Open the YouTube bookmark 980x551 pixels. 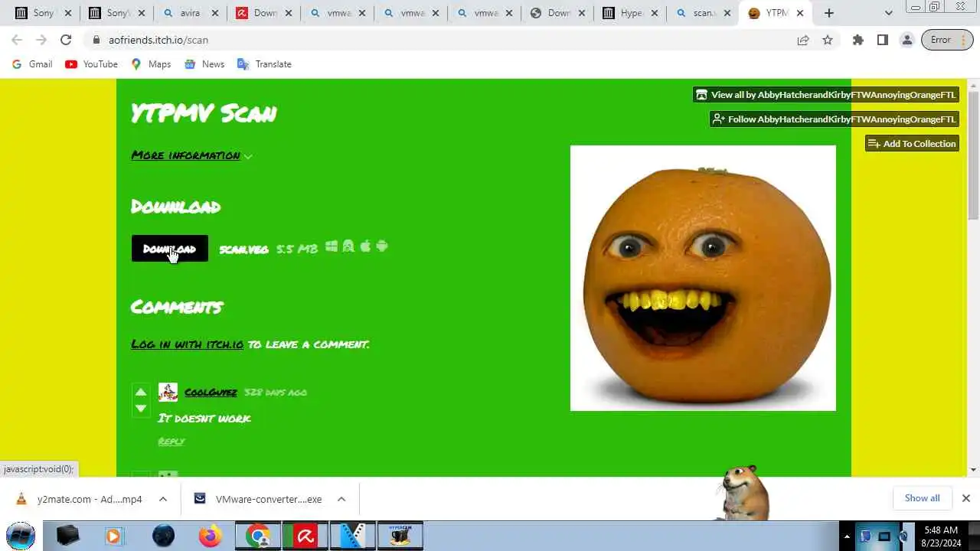coord(92,64)
